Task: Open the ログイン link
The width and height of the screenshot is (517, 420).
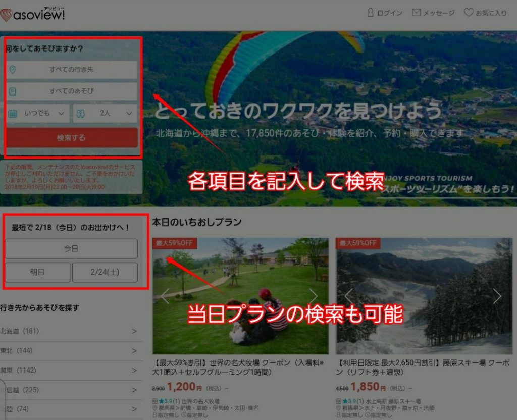Action: (x=390, y=13)
